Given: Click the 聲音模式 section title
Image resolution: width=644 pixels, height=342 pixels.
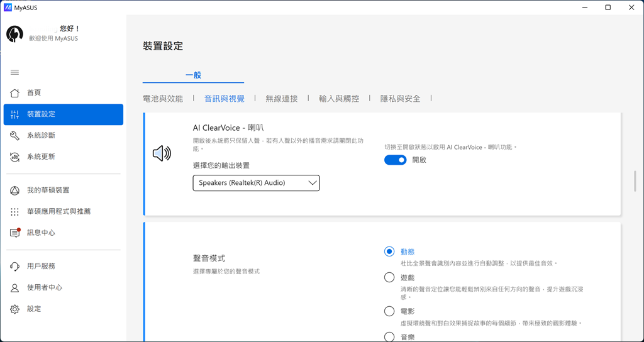Looking at the screenshot, I should pos(209,258).
